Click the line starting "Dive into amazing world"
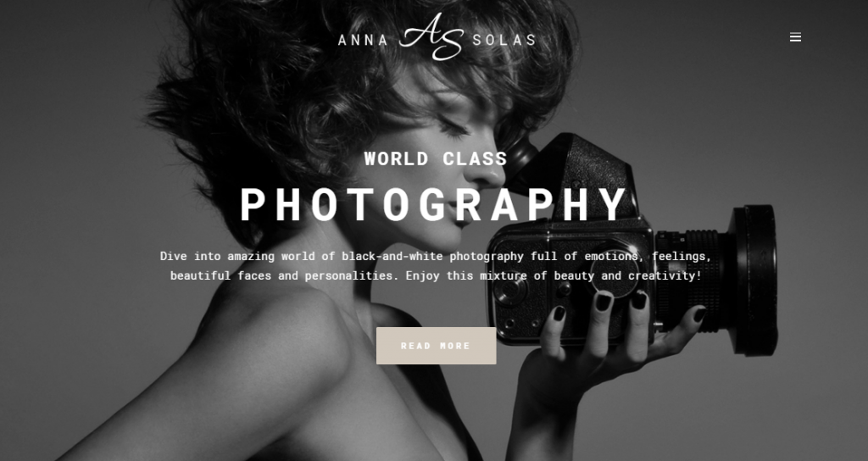Image resolution: width=868 pixels, height=461 pixels. tap(436, 256)
